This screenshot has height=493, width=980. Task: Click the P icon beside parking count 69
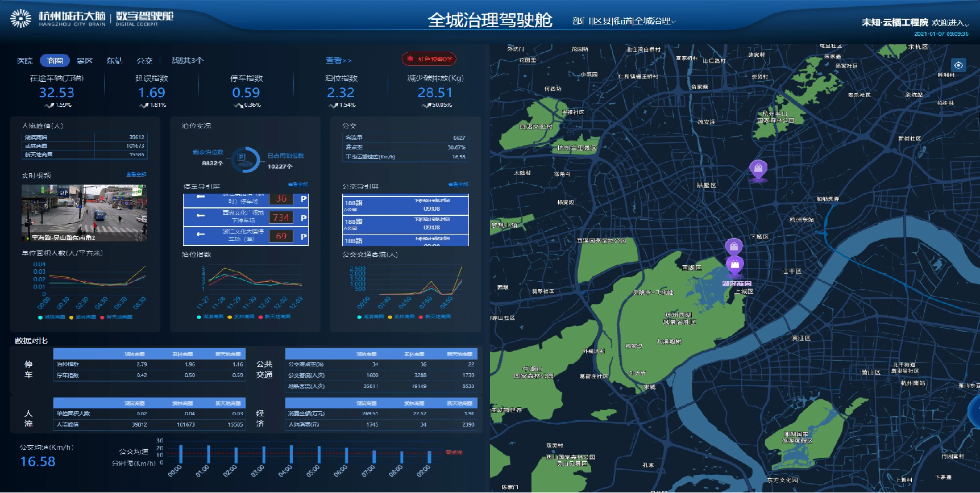(304, 236)
